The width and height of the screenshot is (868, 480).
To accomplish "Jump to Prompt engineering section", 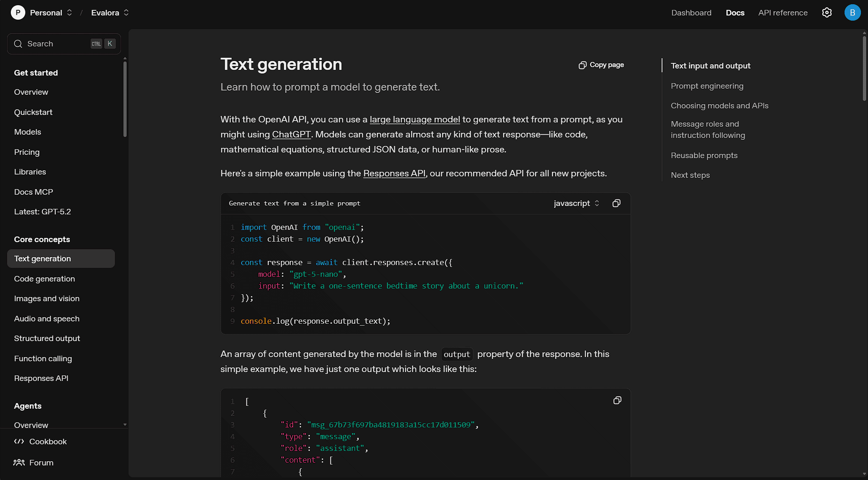I will 707,86.
